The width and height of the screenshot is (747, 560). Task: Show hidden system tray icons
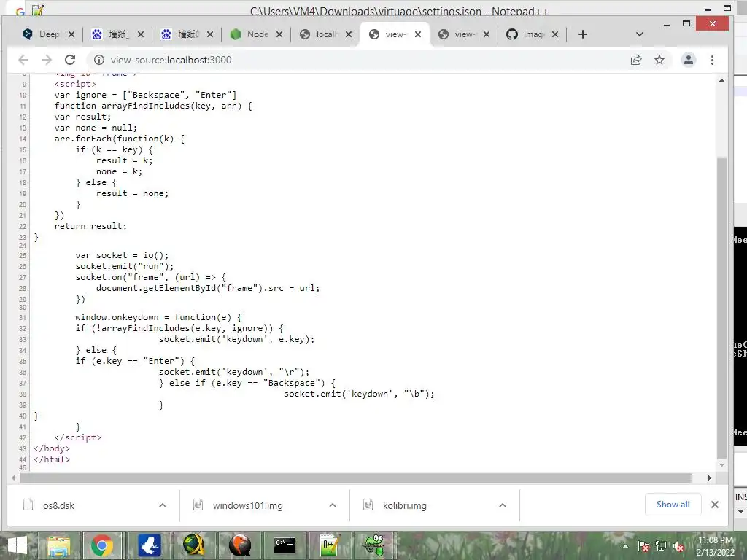pyautogui.click(x=625, y=546)
